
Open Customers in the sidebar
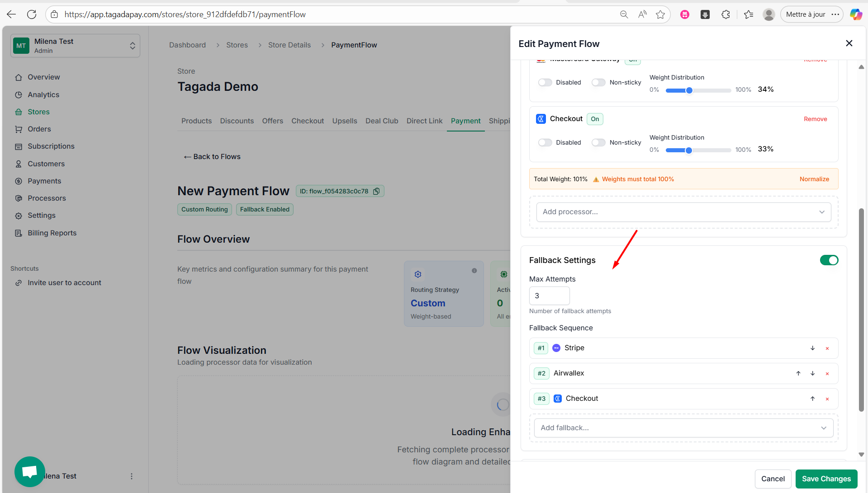pos(46,164)
